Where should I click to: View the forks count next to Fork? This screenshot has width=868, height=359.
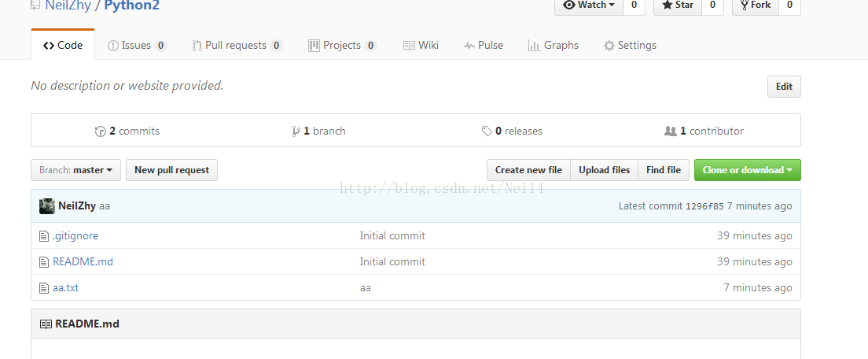[x=789, y=6]
